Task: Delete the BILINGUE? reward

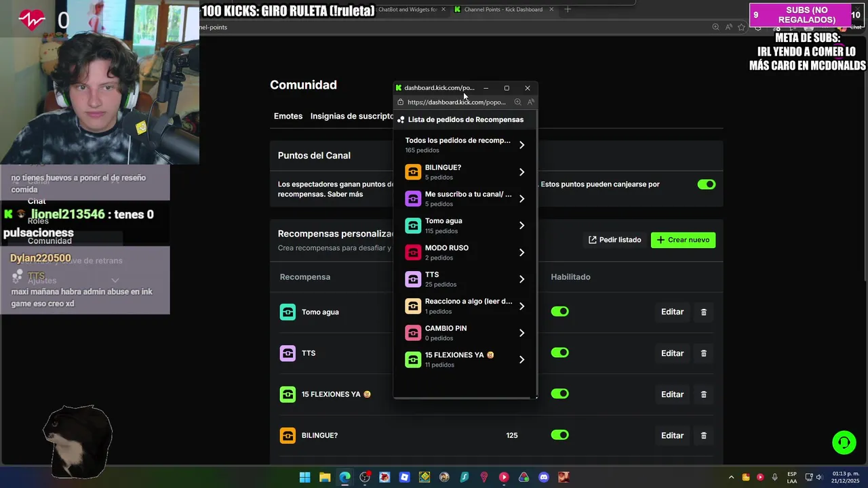Action: click(703, 436)
